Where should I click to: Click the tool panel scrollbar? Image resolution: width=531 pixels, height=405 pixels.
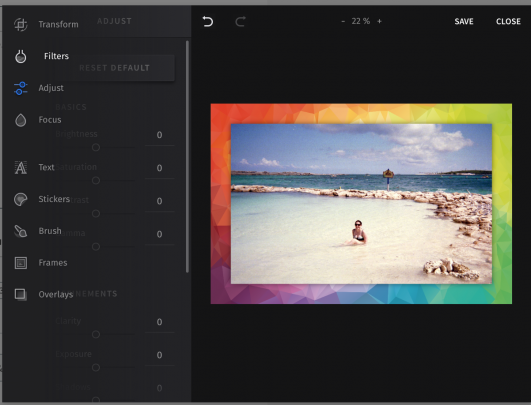187,156
